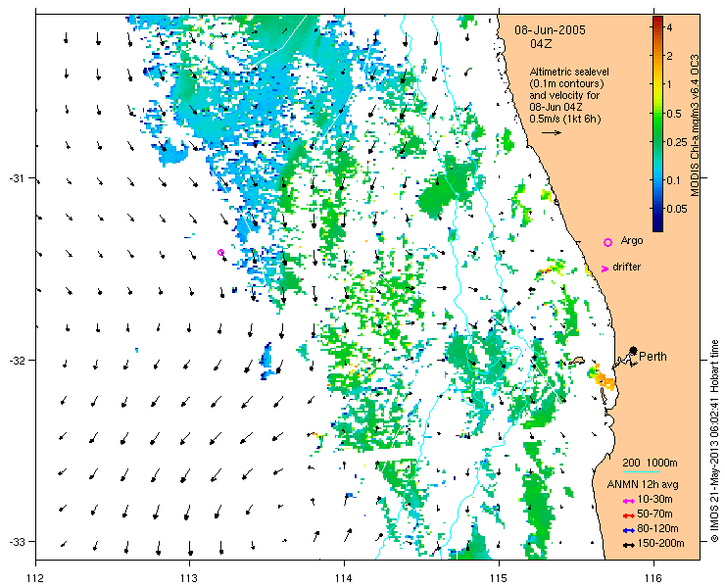Click the black 150-200m ANMN arrow symbol
Screen dimensions: 725x588
click(x=628, y=545)
